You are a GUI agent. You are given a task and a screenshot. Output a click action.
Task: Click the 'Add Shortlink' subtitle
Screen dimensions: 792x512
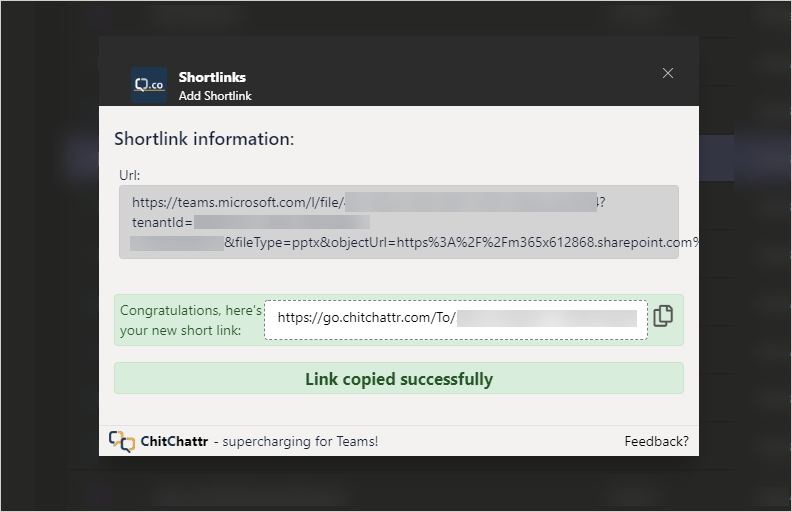point(215,96)
